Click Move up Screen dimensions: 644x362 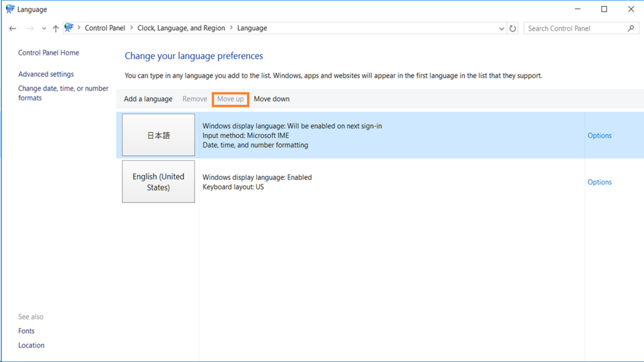(230, 99)
